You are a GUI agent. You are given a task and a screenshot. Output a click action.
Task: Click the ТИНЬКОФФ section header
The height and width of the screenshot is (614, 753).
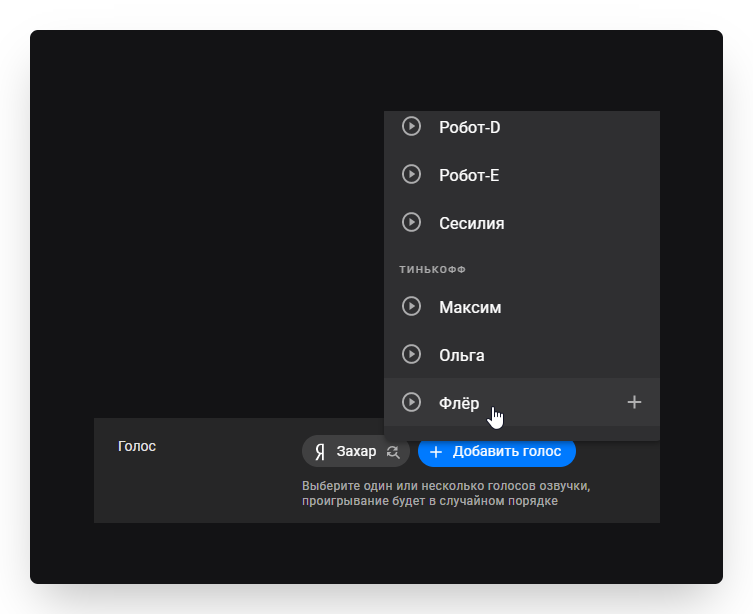(432, 270)
